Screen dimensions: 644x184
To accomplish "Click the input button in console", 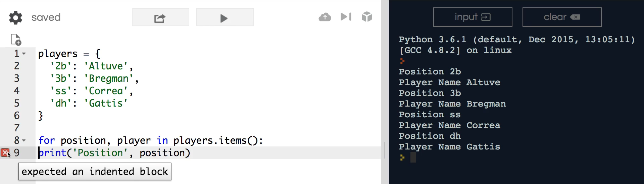I will coord(473,17).
